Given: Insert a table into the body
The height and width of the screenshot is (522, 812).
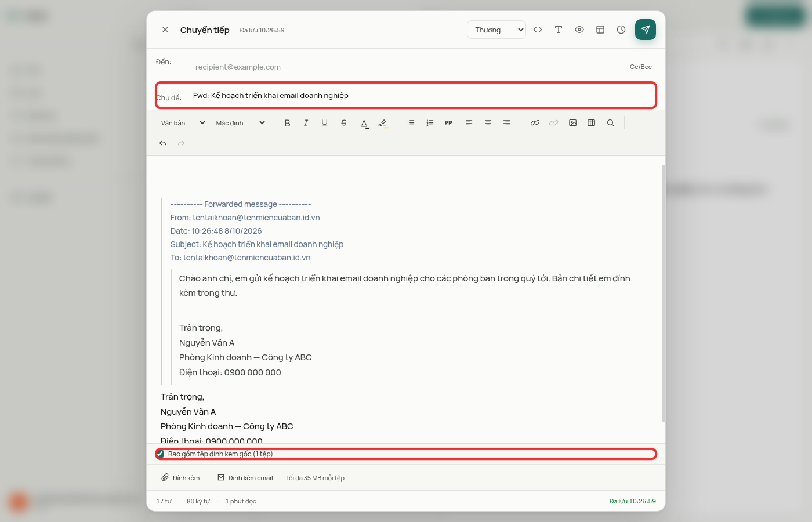Looking at the screenshot, I should [592, 123].
